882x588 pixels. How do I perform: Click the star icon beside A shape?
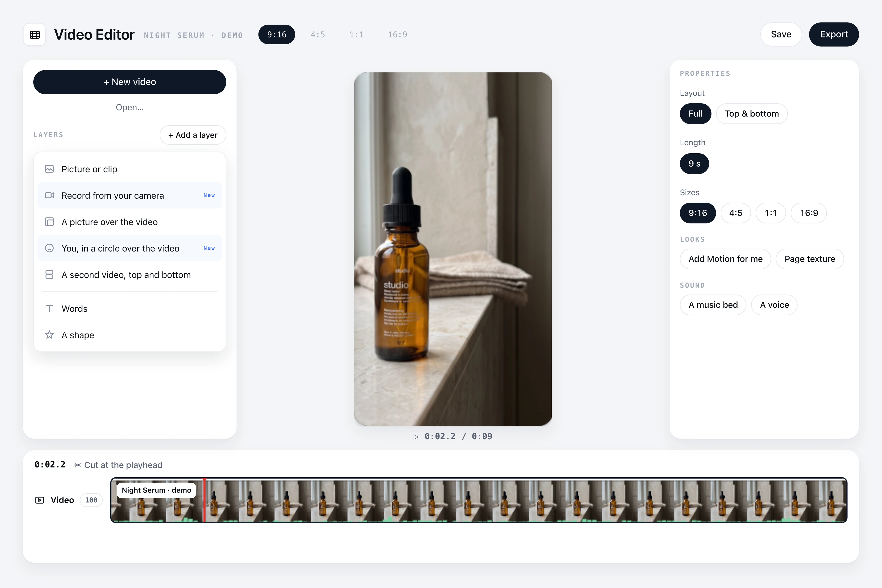pyautogui.click(x=49, y=335)
